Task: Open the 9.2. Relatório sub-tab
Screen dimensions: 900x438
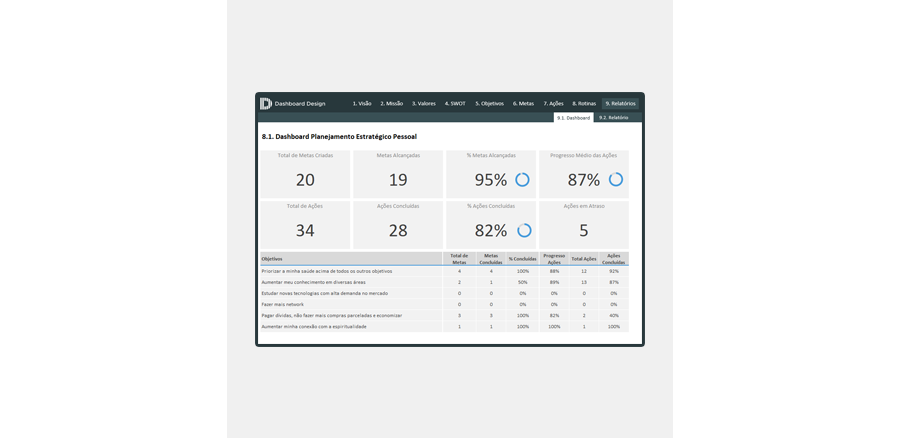Action: click(613, 117)
